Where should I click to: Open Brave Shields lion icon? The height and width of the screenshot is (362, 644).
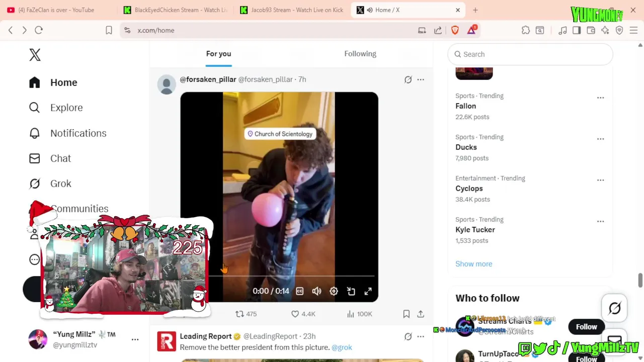coord(455,30)
